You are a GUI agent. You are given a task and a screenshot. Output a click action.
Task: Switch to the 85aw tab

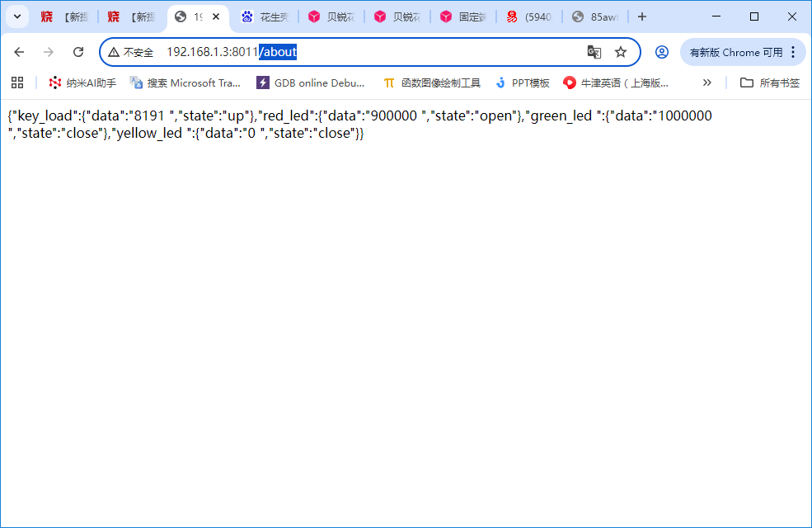[x=595, y=17]
